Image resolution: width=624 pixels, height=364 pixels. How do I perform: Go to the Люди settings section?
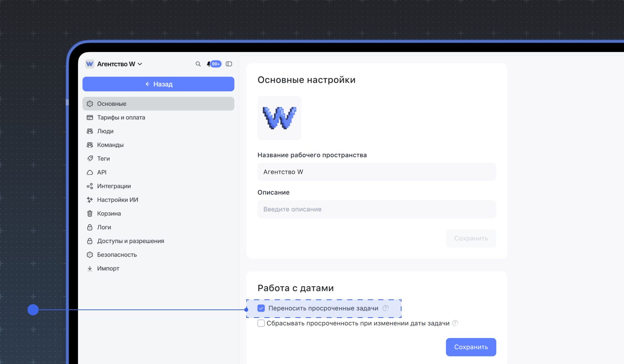[105, 131]
